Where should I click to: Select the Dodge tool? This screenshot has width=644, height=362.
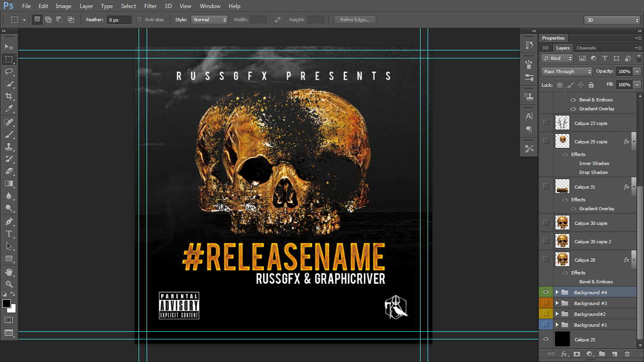click(x=9, y=208)
